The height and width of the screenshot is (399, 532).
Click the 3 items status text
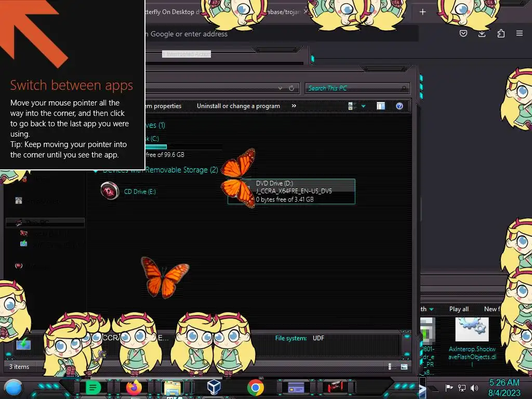(19, 367)
